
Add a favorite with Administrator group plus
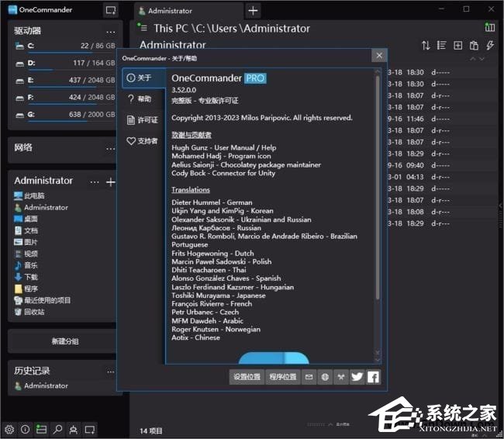(x=111, y=182)
